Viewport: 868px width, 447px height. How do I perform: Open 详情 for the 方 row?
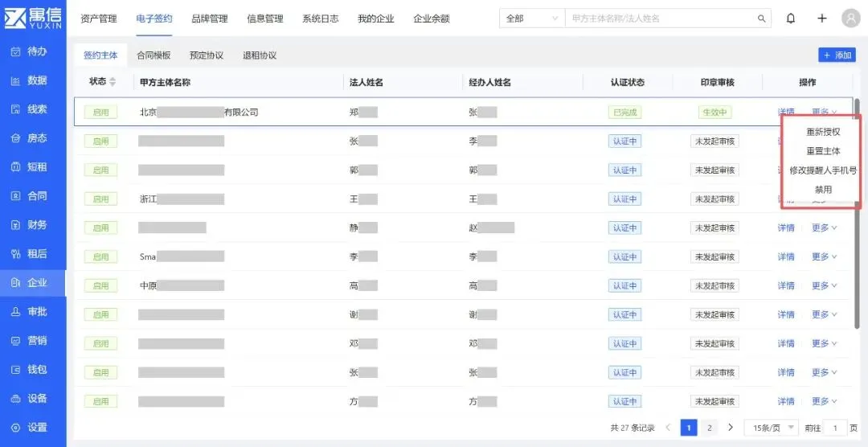pos(786,401)
